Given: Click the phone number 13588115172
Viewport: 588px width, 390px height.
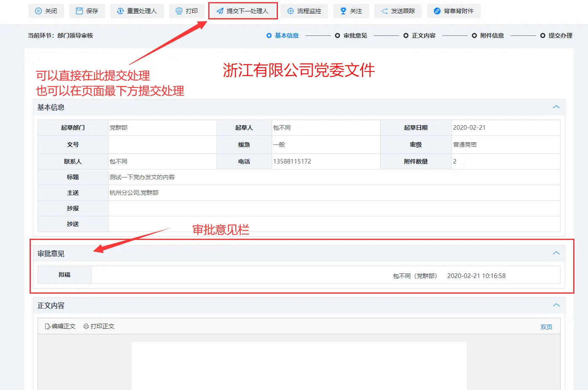Looking at the screenshot, I should [292, 161].
